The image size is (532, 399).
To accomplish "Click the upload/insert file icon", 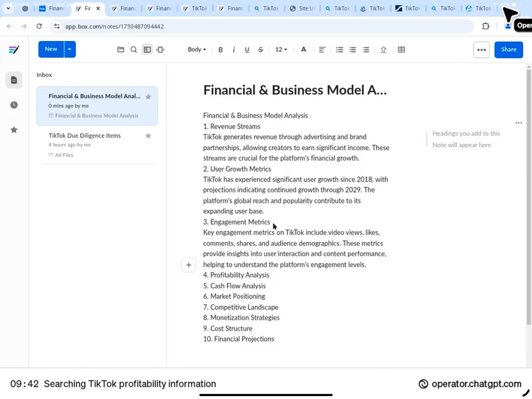I will [383, 50].
